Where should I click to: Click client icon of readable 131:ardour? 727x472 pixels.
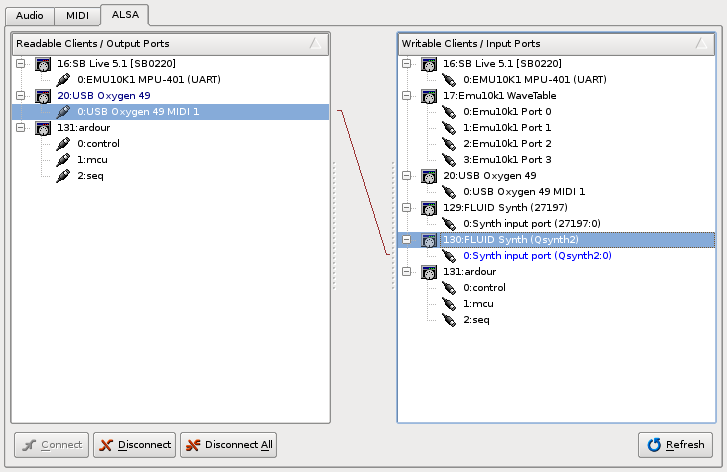tap(43, 128)
